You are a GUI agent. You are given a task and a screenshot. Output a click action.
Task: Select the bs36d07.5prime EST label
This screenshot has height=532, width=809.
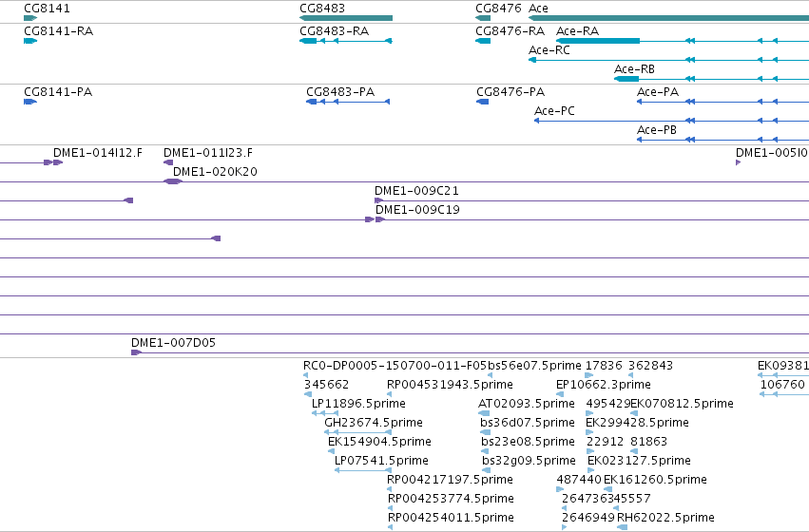(528, 423)
